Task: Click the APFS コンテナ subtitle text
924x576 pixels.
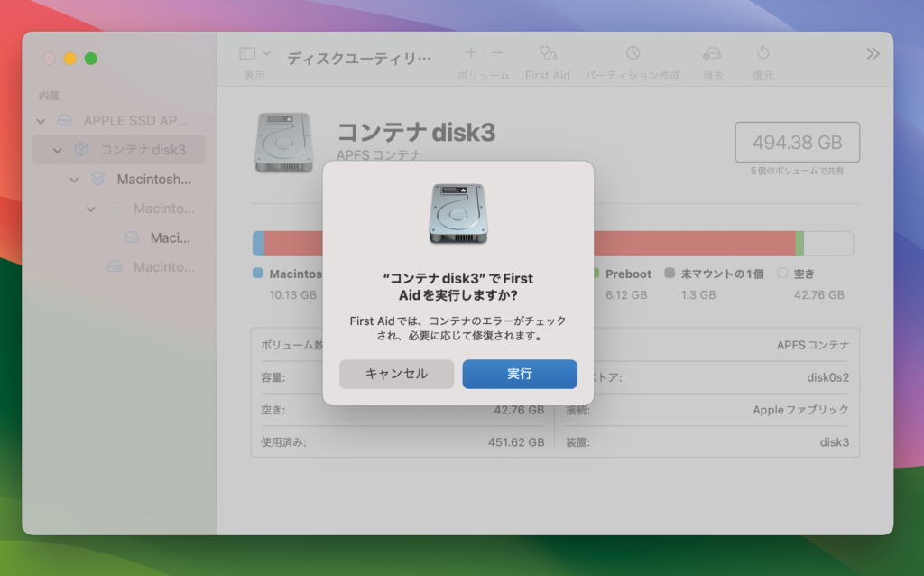Action: [379, 155]
